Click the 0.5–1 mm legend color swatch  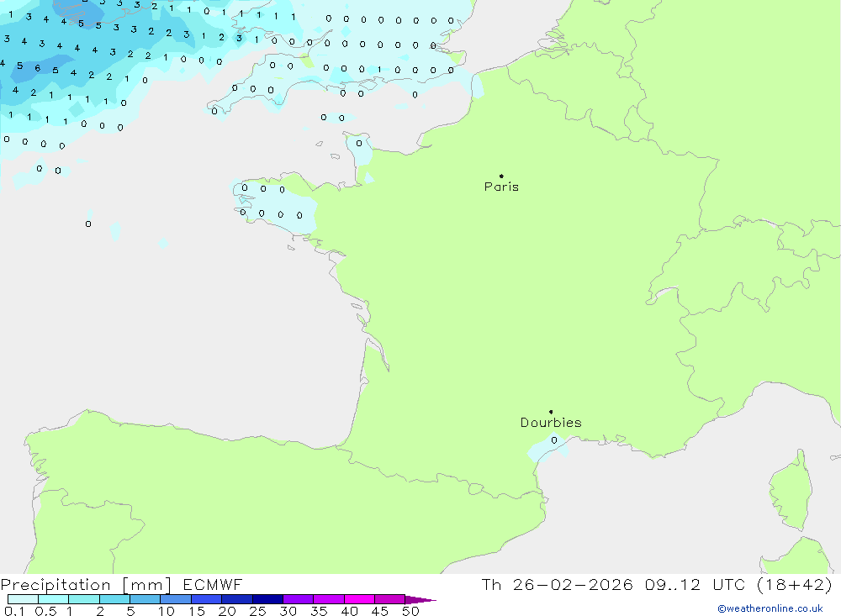click(54, 599)
